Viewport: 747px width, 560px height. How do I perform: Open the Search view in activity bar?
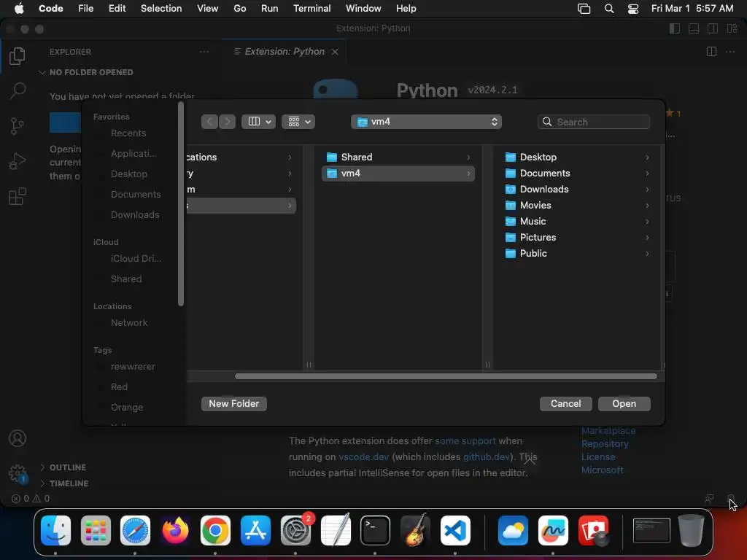pyautogui.click(x=18, y=90)
